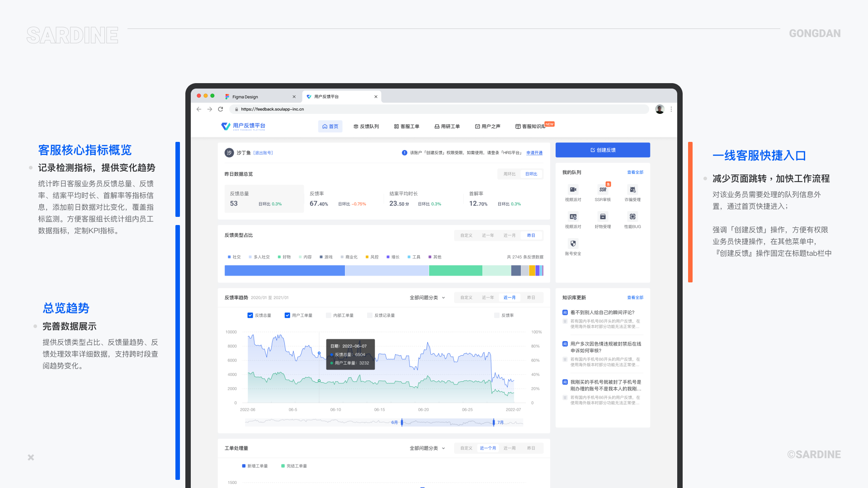Screen dimensions: 868x488
Task: Close the Figma Design browser tab
Action: tap(294, 97)
